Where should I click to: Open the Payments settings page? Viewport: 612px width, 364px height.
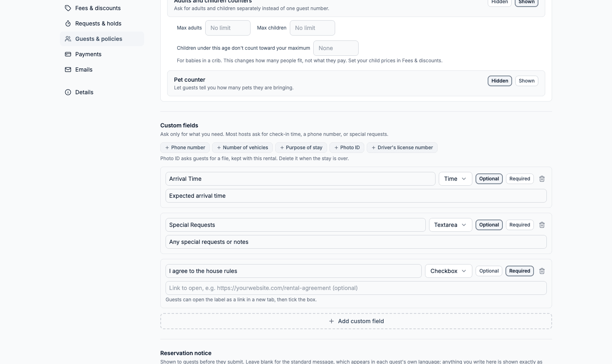[x=102, y=54]
